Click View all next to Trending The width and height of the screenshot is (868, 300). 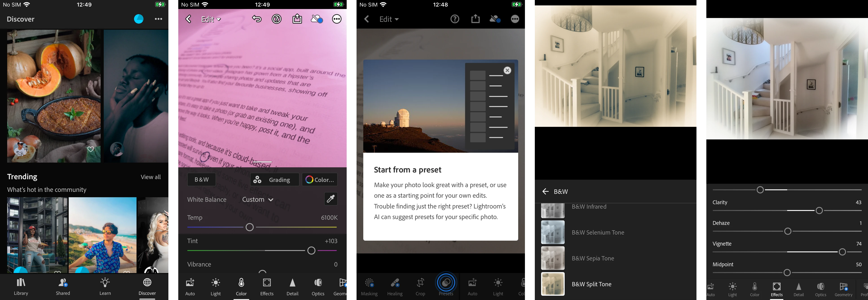coord(151,177)
